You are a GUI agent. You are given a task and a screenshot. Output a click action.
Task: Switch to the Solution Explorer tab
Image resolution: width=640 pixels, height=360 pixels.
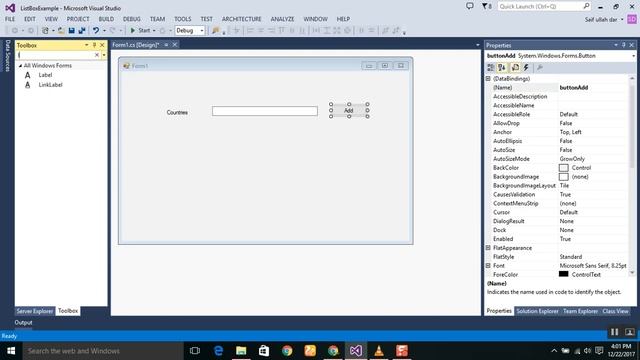click(x=537, y=311)
